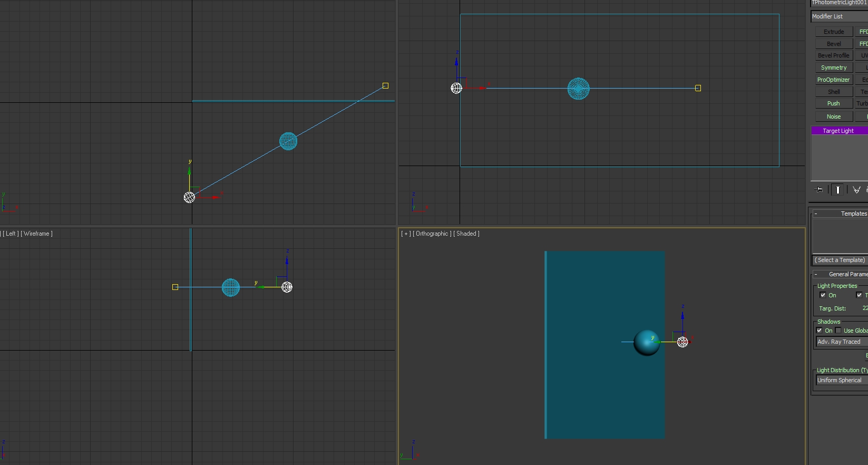Apply the Bevel Profile modifier button

click(x=834, y=55)
